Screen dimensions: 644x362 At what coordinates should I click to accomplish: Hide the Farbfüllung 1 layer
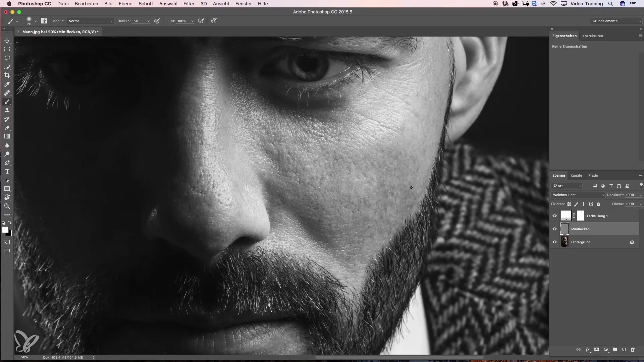click(x=554, y=216)
